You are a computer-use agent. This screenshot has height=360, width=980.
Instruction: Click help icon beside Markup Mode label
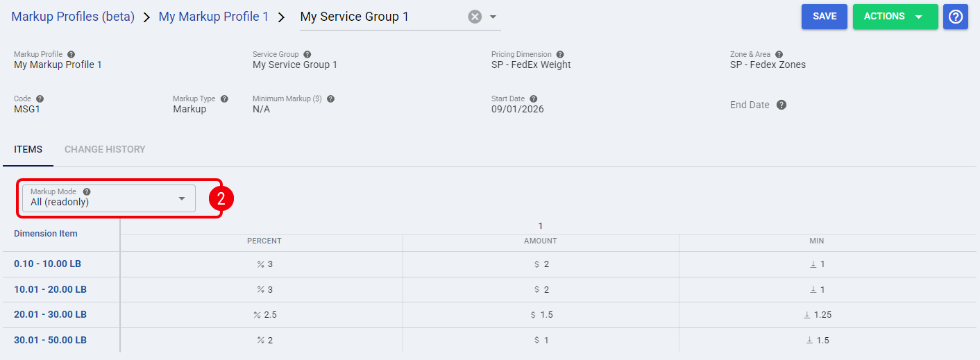(87, 191)
